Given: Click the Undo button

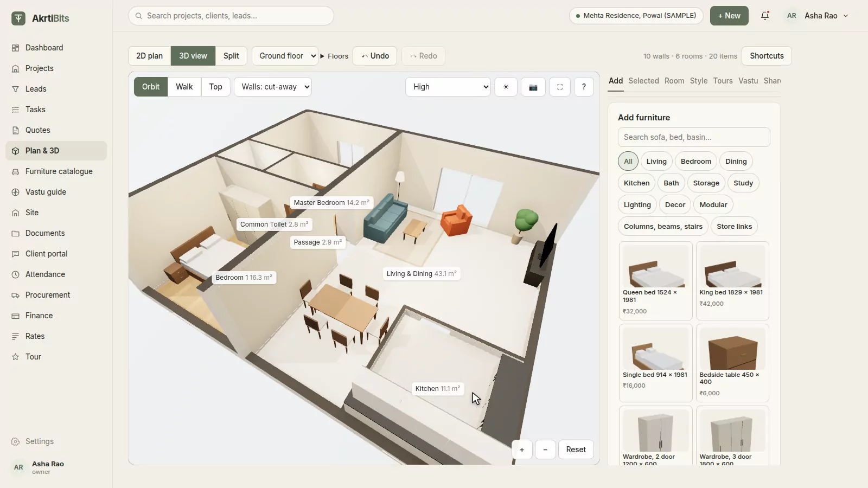Looking at the screenshot, I should point(375,56).
